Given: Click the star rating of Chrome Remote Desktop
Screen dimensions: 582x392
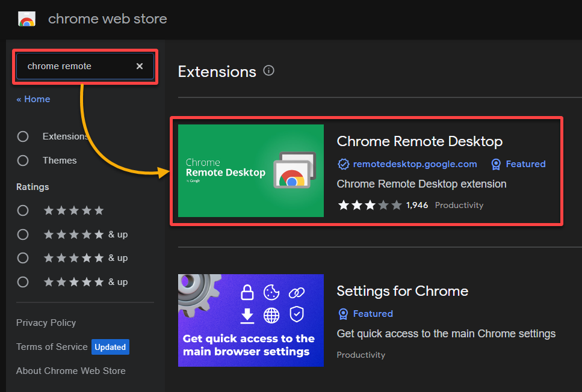Looking at the screenshot, I should click(370, 205).
